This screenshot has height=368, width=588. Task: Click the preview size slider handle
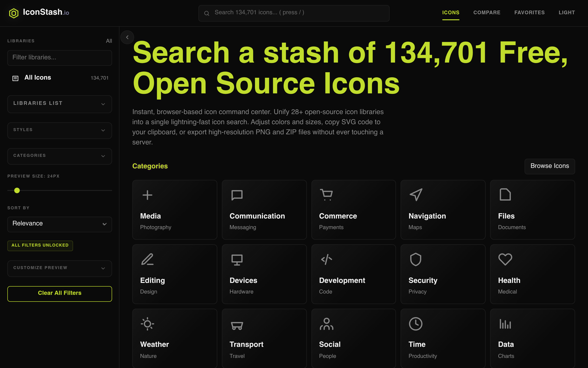click(17, 190)
